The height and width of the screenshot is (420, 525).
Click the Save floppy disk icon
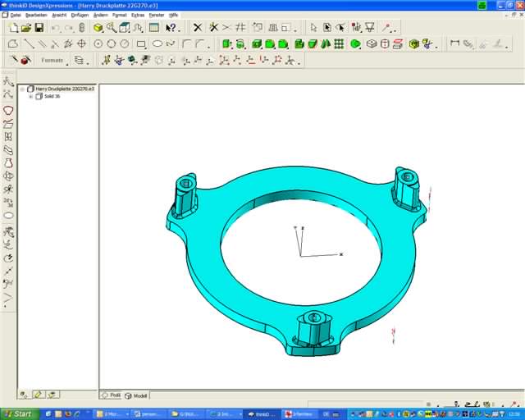[x=39, y=28]
